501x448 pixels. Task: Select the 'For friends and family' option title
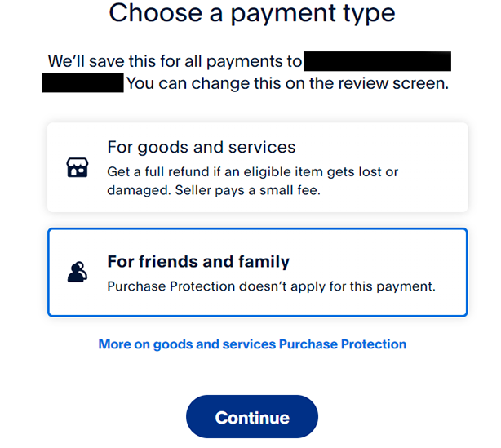[x=198, y=261]
